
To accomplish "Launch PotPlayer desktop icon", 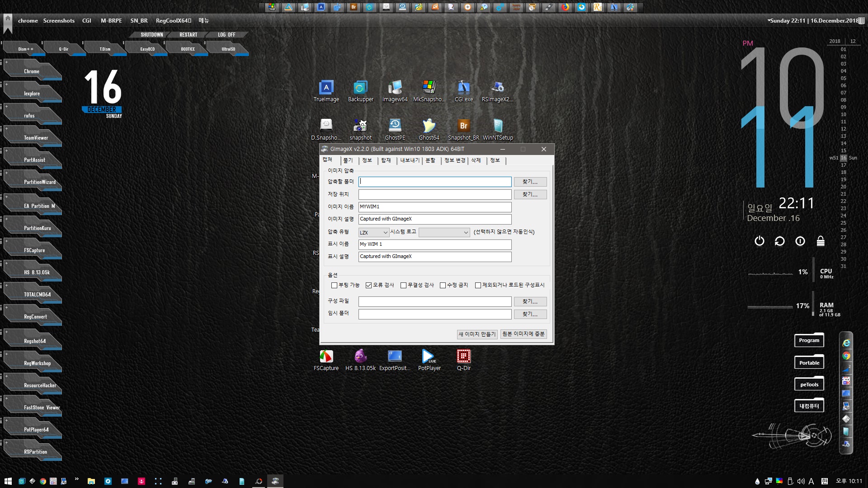I will 429,360.
